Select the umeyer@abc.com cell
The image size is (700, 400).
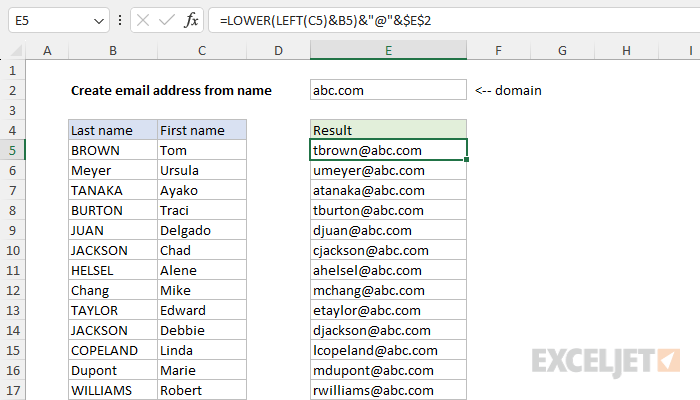388,170
